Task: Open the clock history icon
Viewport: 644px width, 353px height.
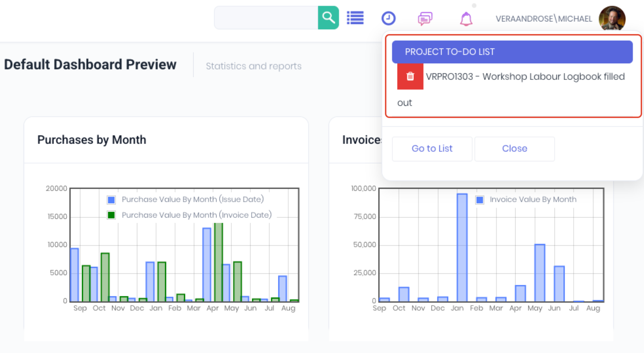Action: click(388, 18)
